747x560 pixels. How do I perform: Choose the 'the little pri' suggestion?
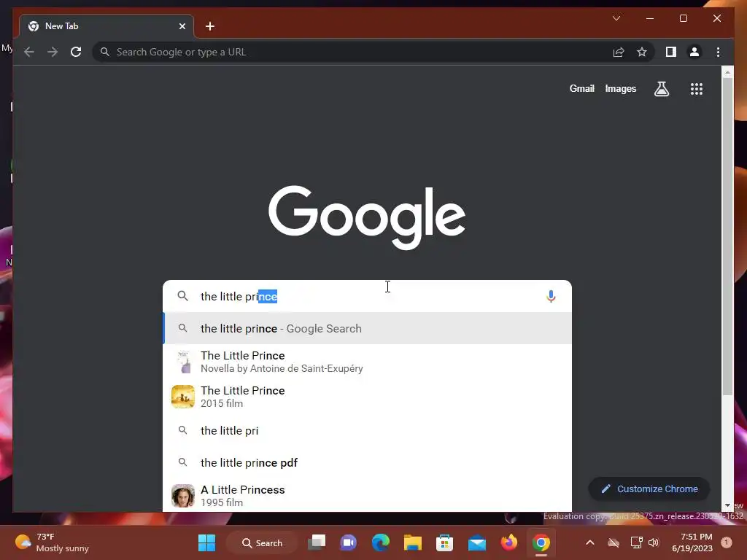click(367, 430)
